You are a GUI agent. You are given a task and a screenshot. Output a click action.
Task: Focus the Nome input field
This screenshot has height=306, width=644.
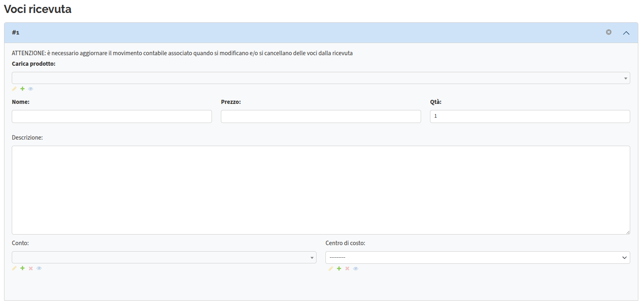click(112, 116)
